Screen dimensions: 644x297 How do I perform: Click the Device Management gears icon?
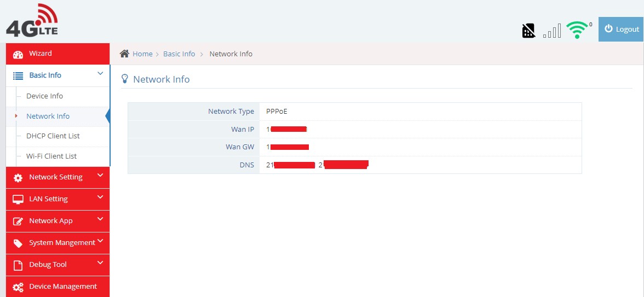(18, 287)
